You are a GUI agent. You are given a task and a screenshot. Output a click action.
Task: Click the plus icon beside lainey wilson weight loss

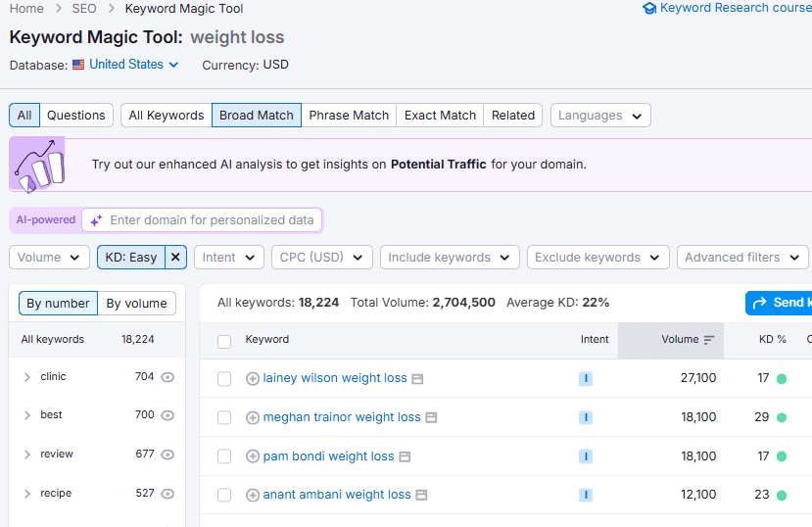[x=253, y=379]
